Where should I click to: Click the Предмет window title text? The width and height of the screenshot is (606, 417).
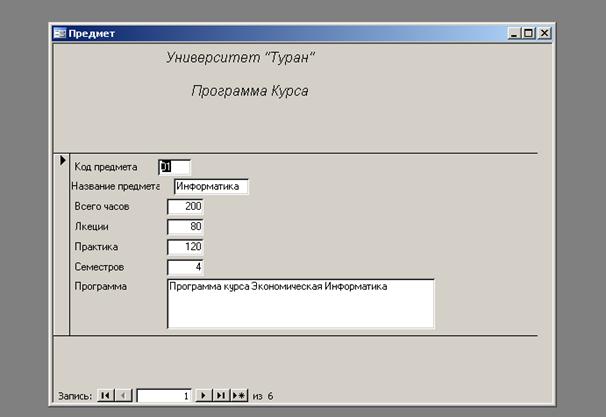pos(92,34)
